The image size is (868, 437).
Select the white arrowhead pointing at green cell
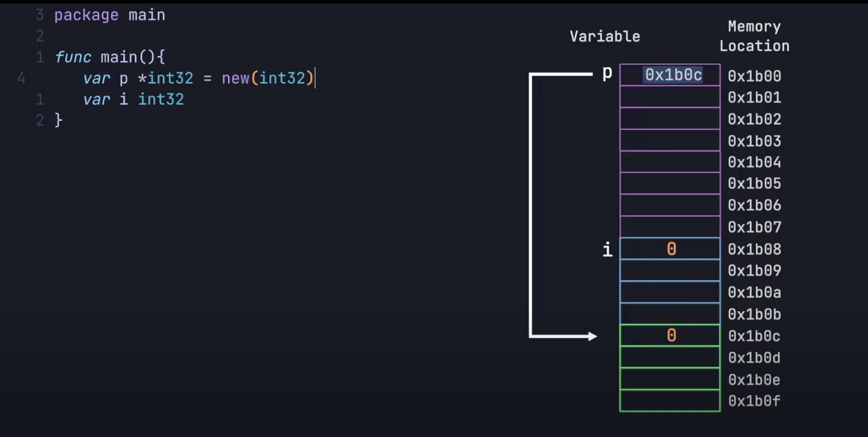[592, 336]
